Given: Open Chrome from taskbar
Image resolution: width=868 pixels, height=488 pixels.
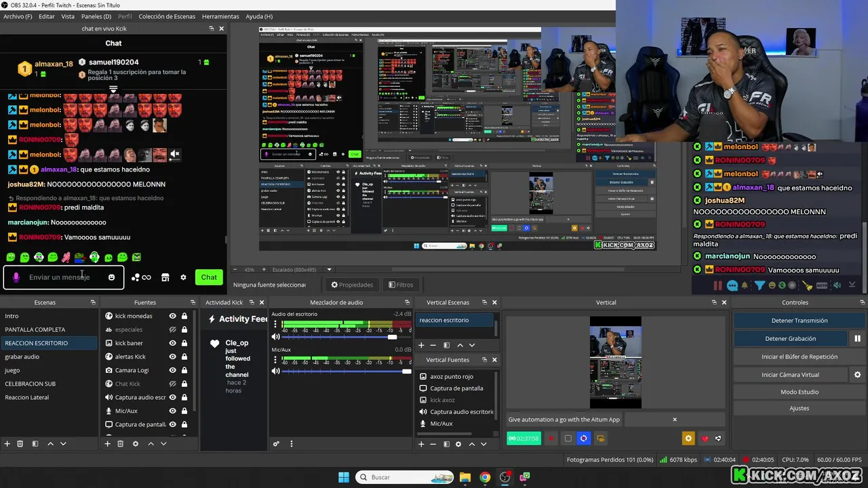Looking at the screenshot, I should tap(485, 477).
